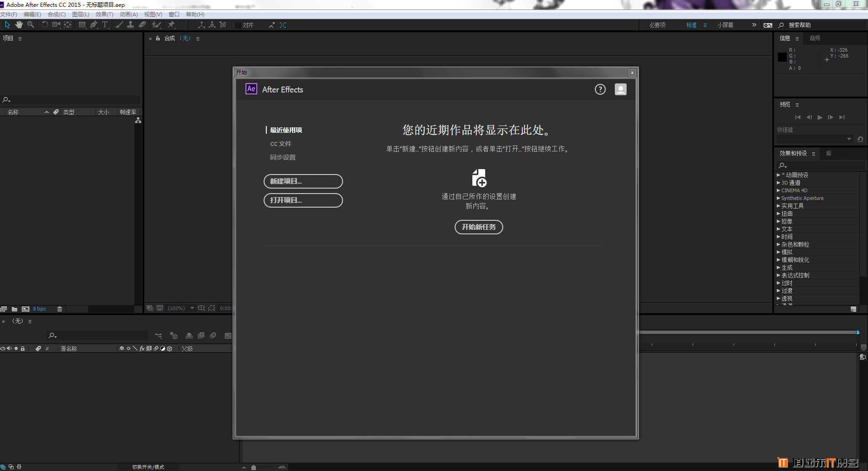
Task: Open the workspace overflow chevron menu
Action: [x=754, y=25]
